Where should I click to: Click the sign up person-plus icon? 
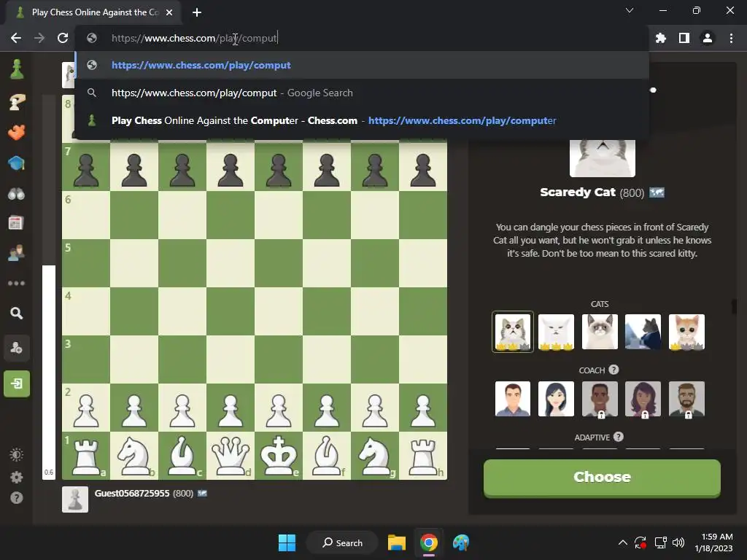pyautogui.click(x=17, y=348)
